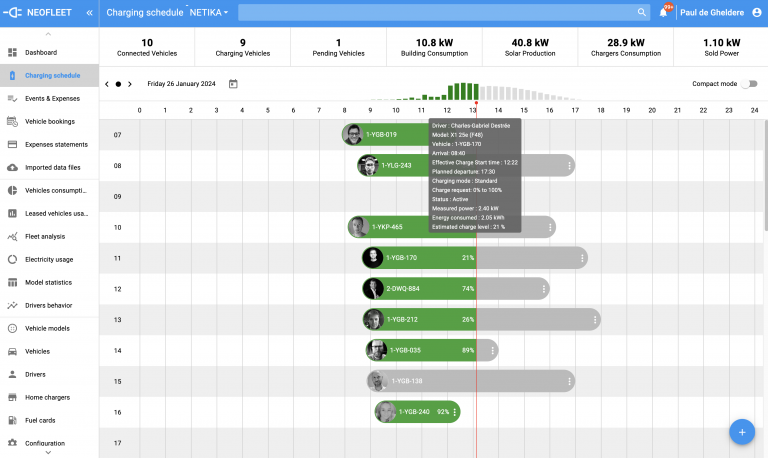Toggle the Compact mode switch
This screenshot has width=768, height=458.
click(x=749, y=84)
